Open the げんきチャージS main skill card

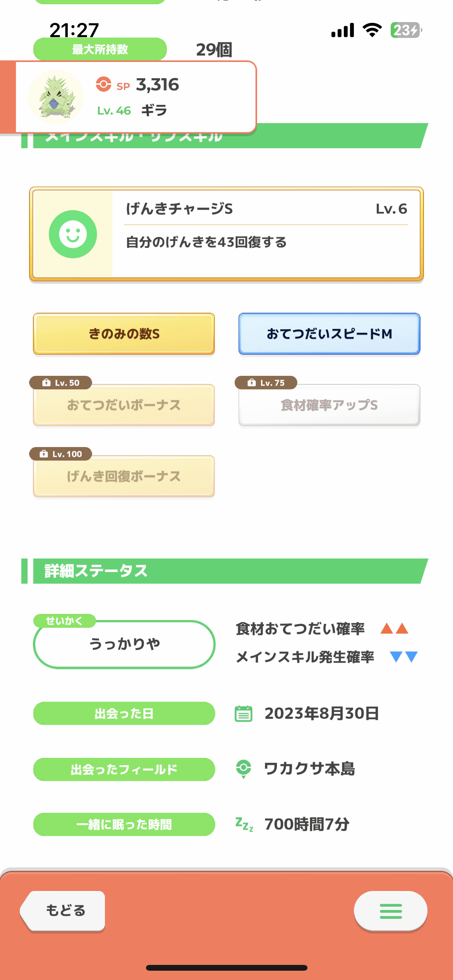click(x=226, y=234)
